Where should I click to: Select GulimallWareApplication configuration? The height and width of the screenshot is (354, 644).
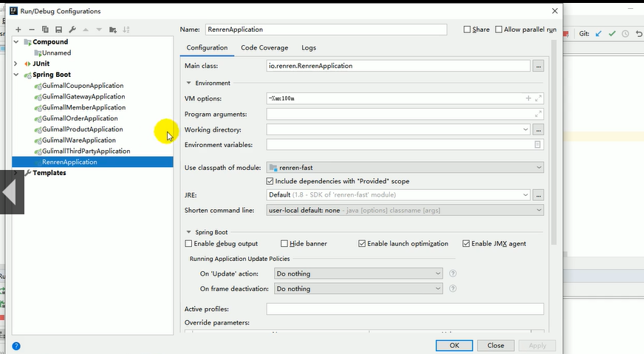click(79, 140)
